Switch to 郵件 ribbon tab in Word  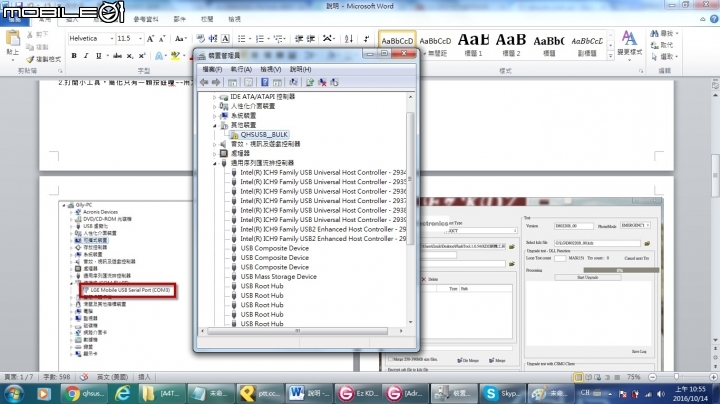pos(180,19)
